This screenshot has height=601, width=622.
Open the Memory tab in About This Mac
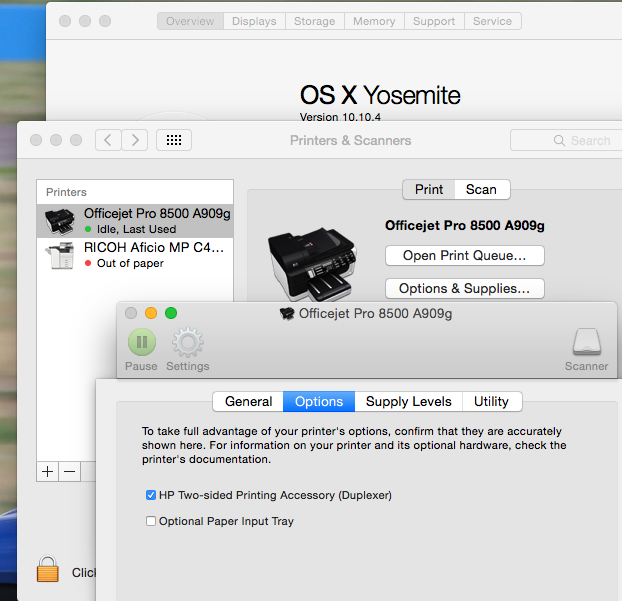pos(374,21)
